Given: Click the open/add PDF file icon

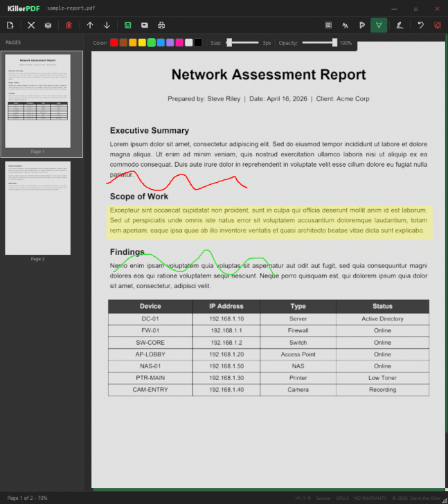Looking at the screenshot, I should (x=10, y=26).
